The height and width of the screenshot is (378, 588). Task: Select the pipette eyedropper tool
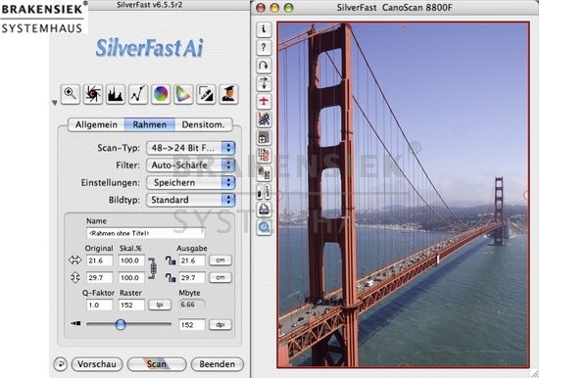click(206, 94)
